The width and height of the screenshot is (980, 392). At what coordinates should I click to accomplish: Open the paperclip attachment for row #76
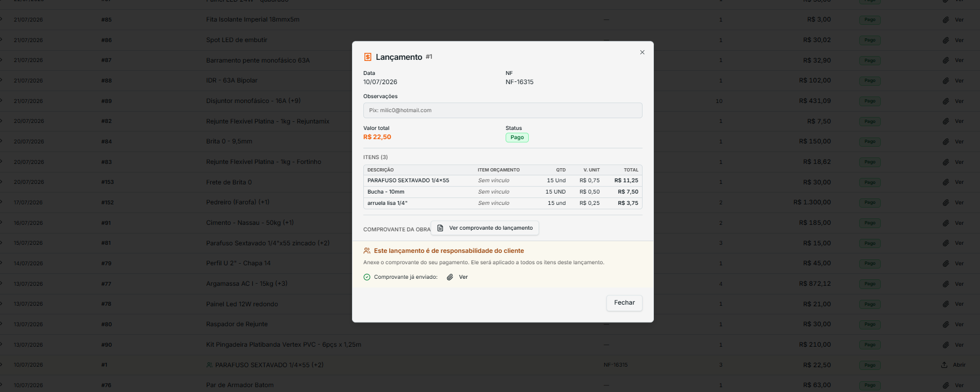(953, 386)
